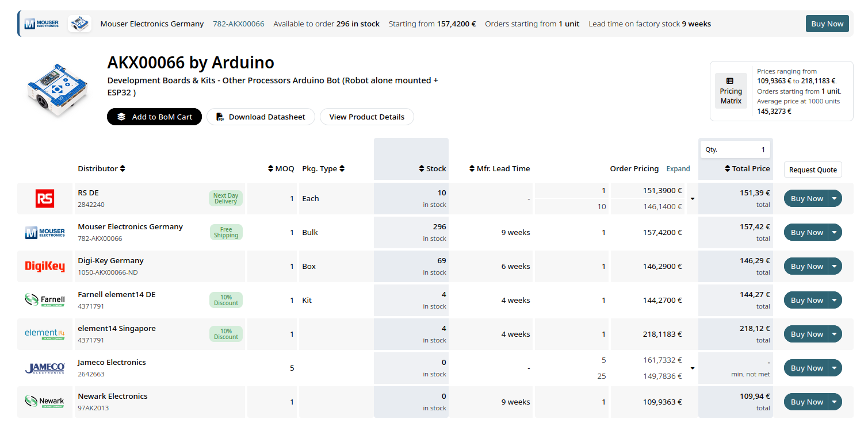The width and height of the screenshot is (868, 431).
Task: Open Buy Now dropdown arrow for element14 Singapore
Action: (835, 334)
